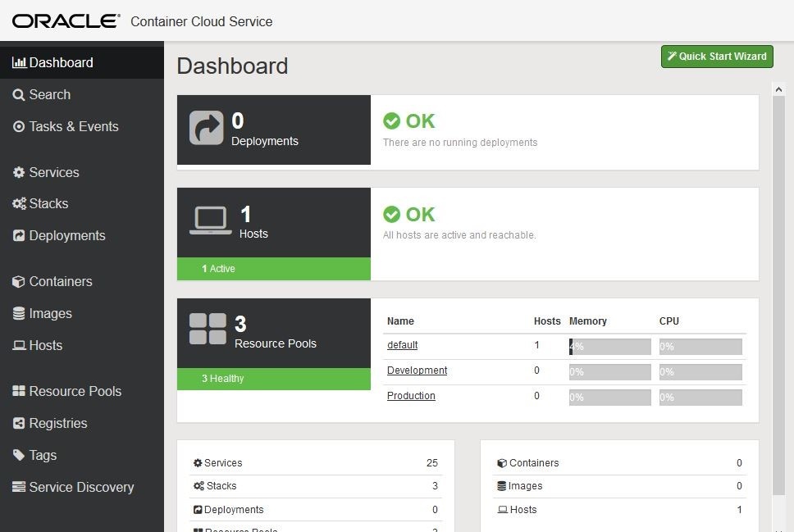Open Tasks & Events
The width and height of the screenshot is (794, 532).
coord(69,126)
